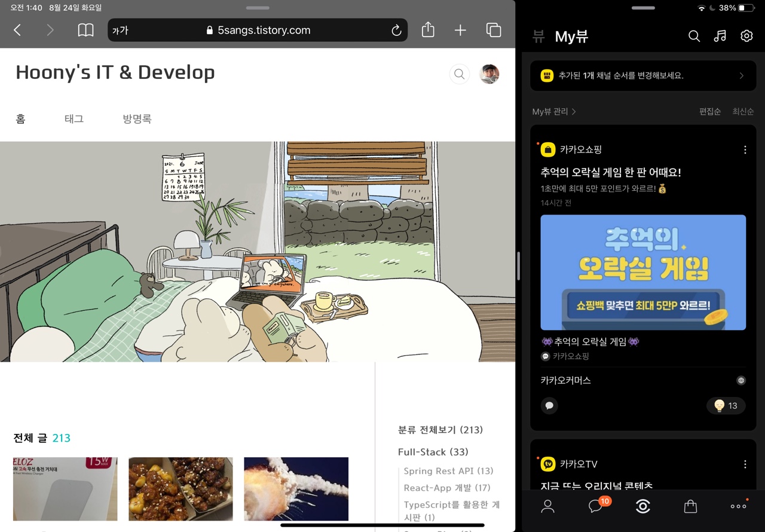The image size is (765, 532).
Task: Select the My뷰 tab
Action: click(x=571, y=37)
